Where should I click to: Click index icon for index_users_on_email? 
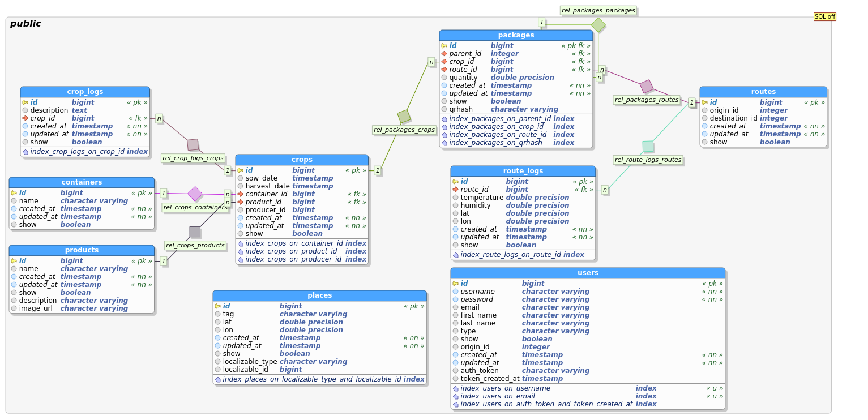tap(455, 396)
